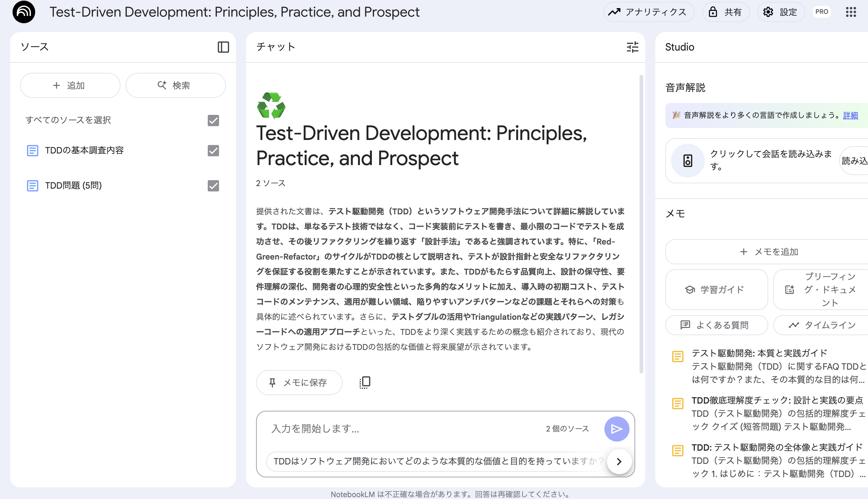Image resolution: width=868 pixels, height=499 pixels.
Task: Open the テスト駆動開発: 本質と実践ガイド note
Action: [759, 353]
